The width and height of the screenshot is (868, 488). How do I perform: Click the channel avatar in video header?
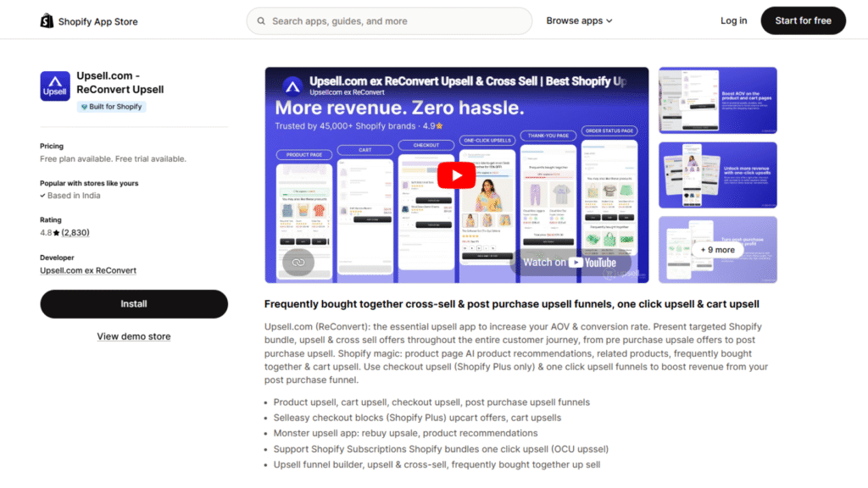point(292,86)
